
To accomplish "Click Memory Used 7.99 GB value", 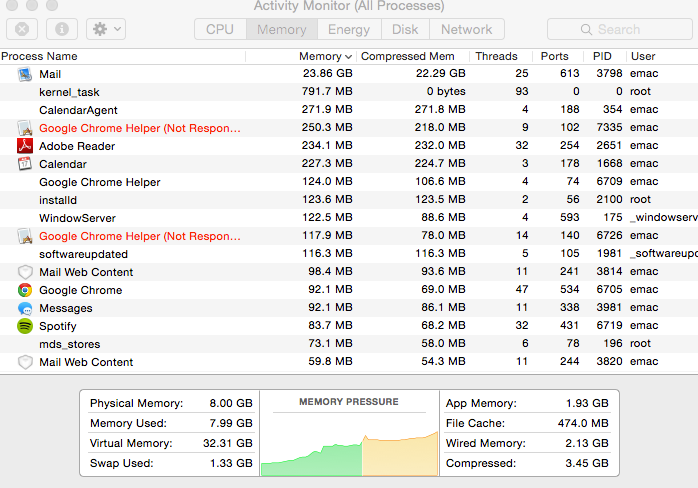I will (x=231, y=423).
